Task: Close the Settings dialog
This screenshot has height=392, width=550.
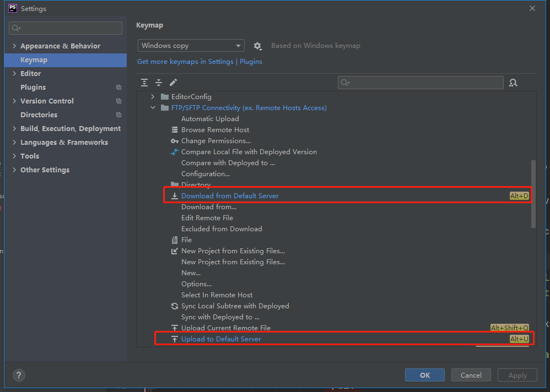Action: (532, 8)
